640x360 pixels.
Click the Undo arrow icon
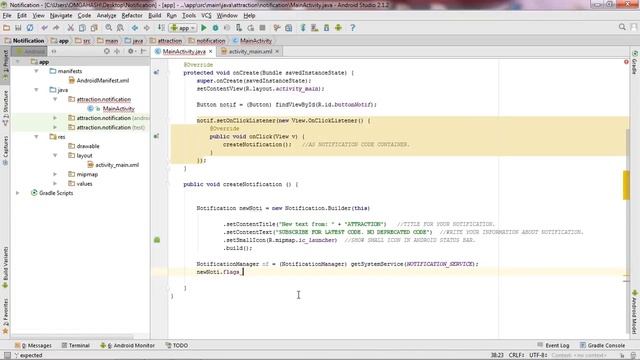(44, 28)
